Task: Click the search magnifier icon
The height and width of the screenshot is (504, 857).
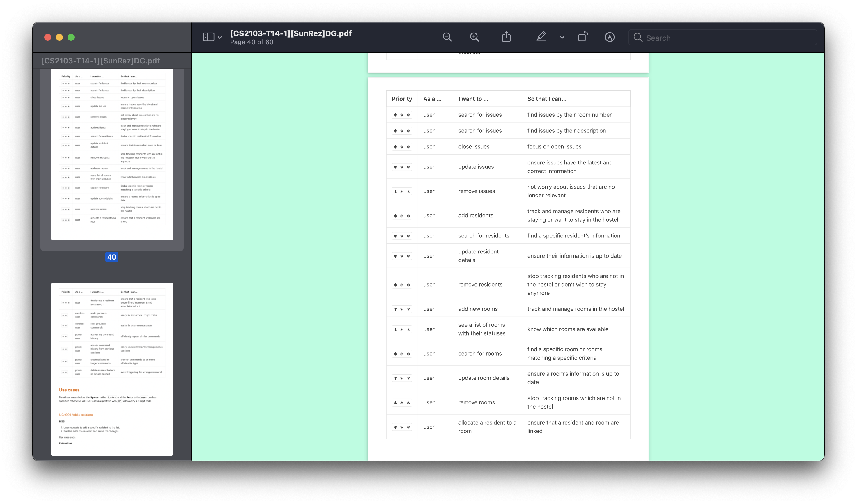Action: tap(638, 38)
